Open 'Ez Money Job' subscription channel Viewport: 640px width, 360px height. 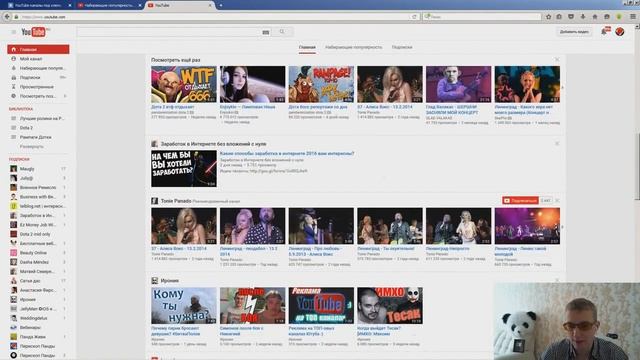click(38, 224)
